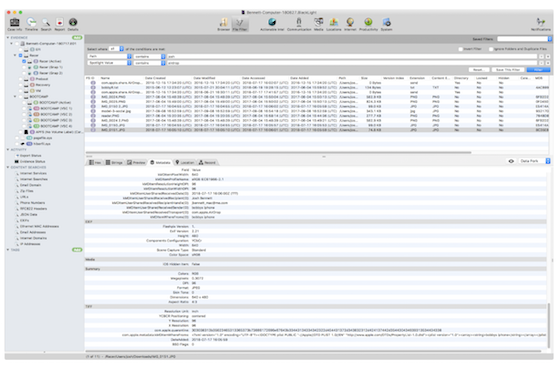Check the BOOTCAMP (Active) checkbox
Image resolution: width=560 pixels, height=368 pixels.
pos(24,103)
